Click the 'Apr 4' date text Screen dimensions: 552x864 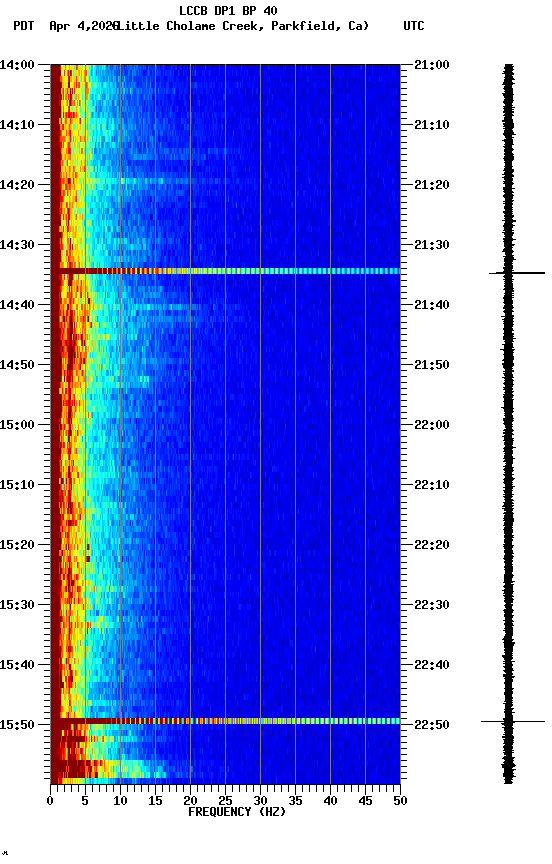[x=66, y=26]
